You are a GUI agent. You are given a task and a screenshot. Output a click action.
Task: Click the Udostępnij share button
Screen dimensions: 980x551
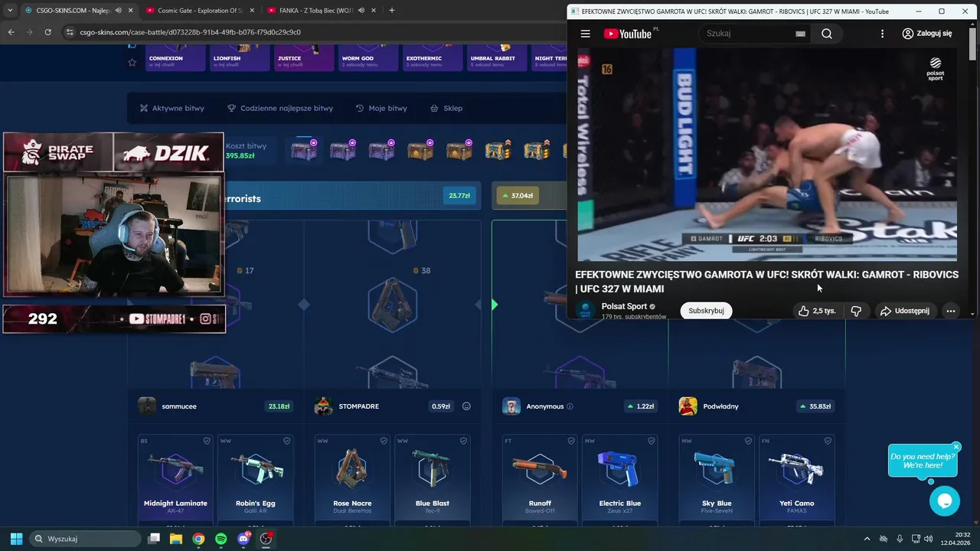(x=905, y=311)
